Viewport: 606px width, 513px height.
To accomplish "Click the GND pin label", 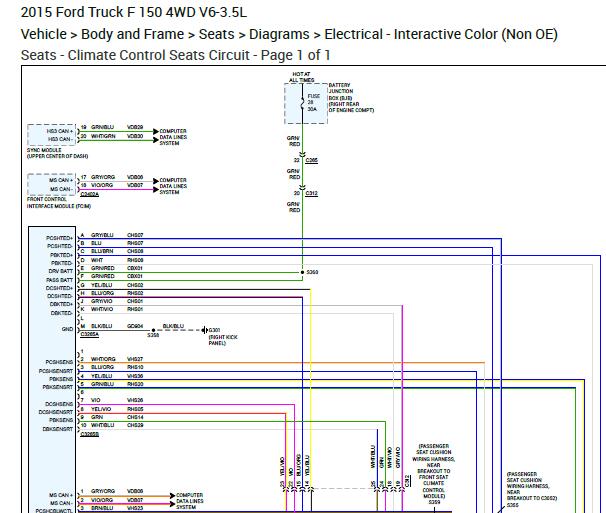I will (67, 329).
